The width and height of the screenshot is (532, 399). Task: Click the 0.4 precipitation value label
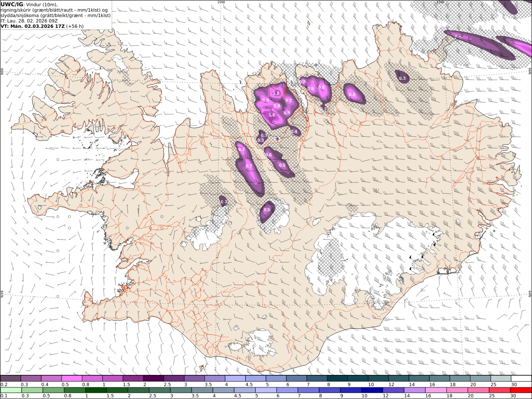pyautogui.click(x=295, y=132)
